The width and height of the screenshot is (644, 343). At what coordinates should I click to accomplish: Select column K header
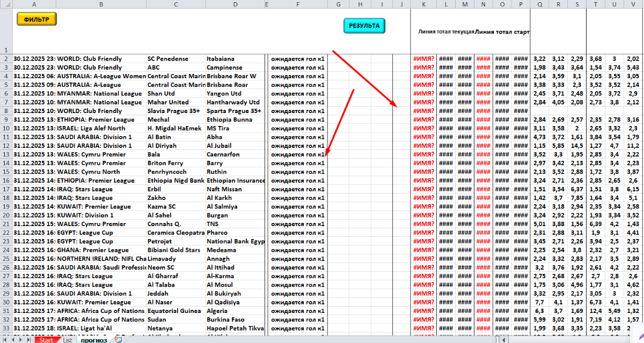[424, 4]
